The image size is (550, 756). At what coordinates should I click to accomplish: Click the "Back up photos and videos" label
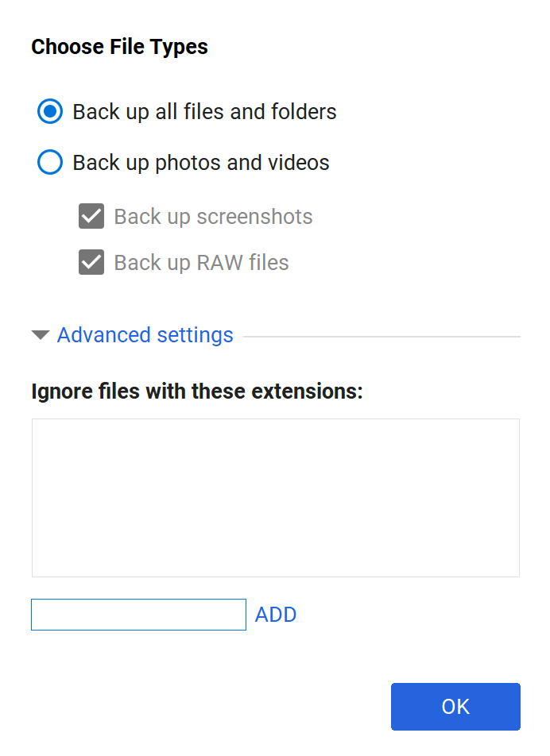[200, 163]
